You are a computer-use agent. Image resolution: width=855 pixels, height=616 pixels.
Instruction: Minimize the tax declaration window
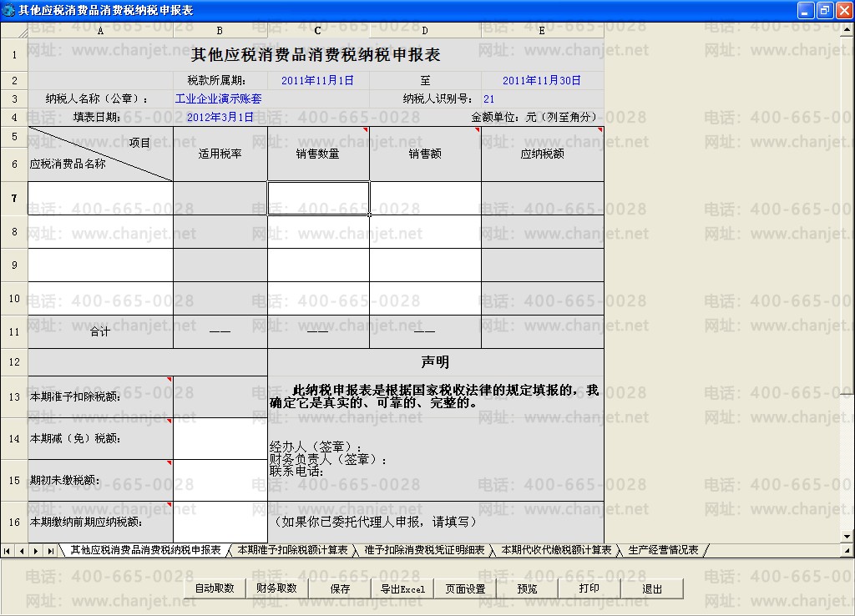[805, 10]
